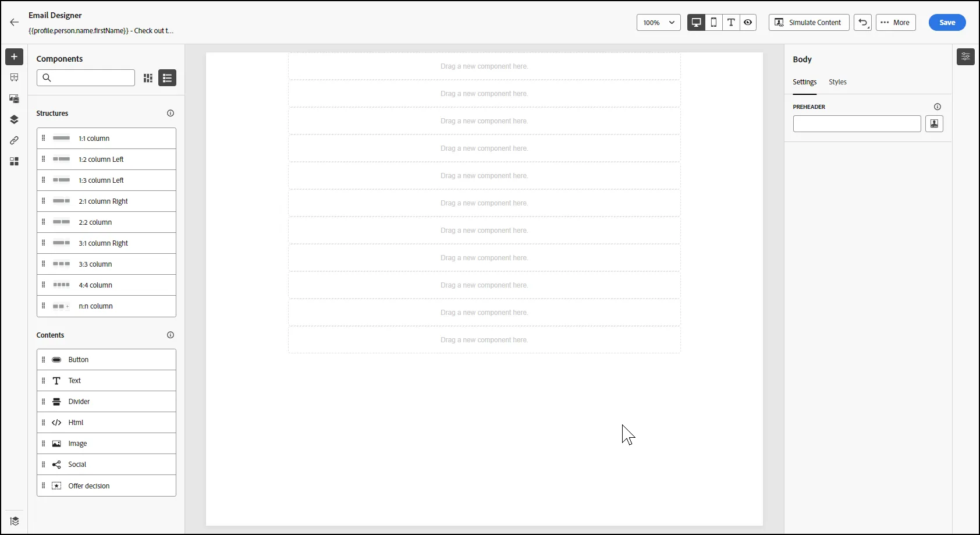Select the 1:3 column Left structure
The width and height of the screenshot is (980, 535).
(x=106, y=180)
